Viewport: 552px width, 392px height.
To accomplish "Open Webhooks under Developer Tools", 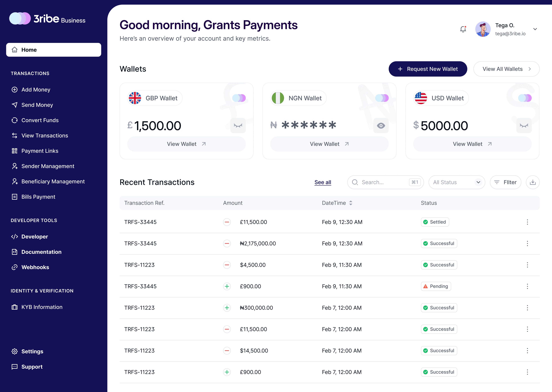I will coord(35,267).
